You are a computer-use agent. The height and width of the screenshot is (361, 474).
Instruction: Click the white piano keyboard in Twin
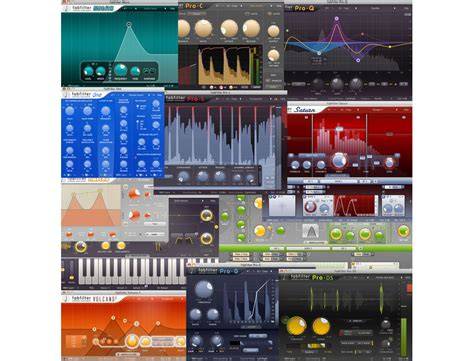click(x=132, y=271)
